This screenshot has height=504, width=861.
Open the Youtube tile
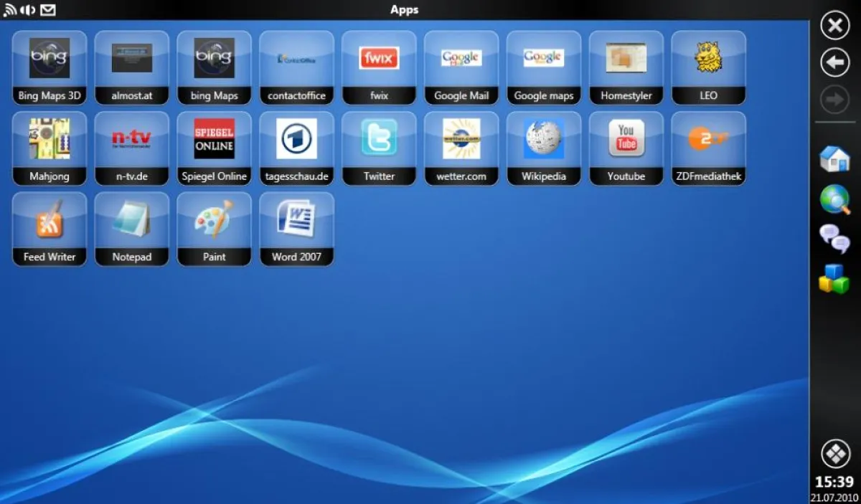point(626,148)
